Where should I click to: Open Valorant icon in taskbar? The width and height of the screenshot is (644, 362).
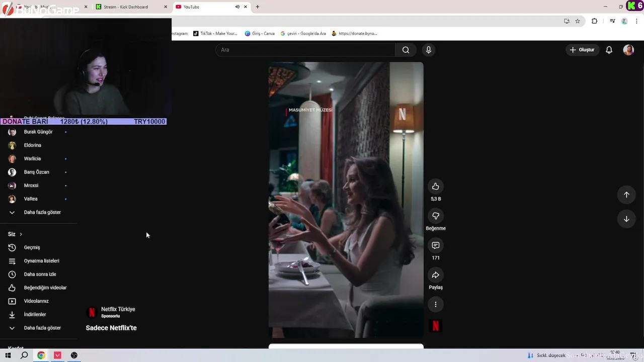[x=57, y=355]
